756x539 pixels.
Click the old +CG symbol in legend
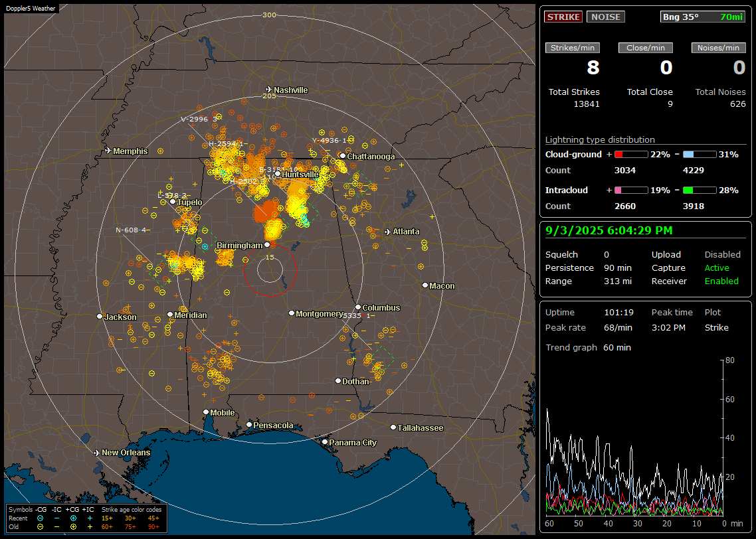[x=73, y=527]
